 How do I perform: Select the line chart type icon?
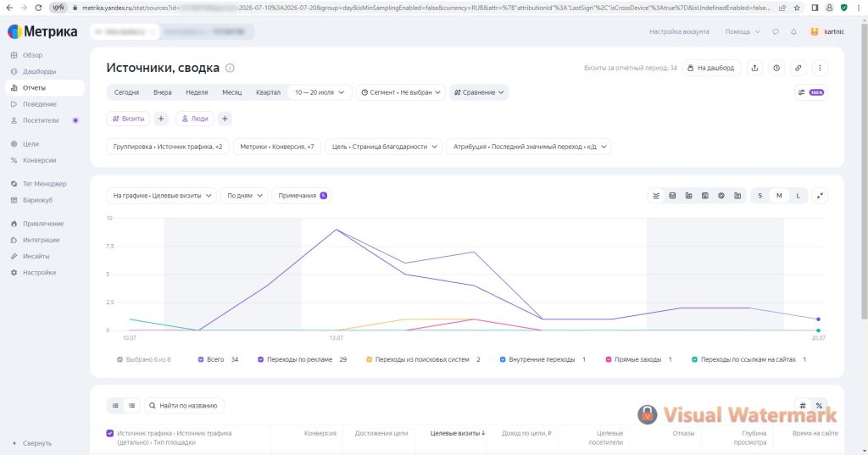pyautogui.click(x=657, y=196)
